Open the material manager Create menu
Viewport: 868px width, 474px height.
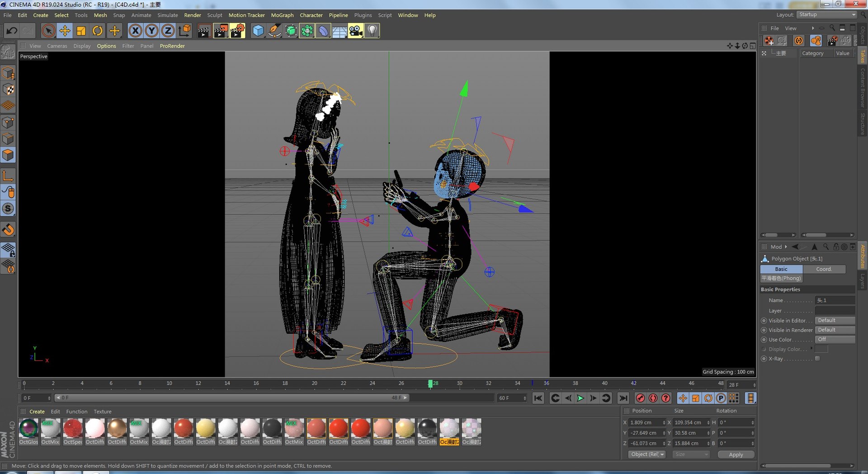pos(37,412)
